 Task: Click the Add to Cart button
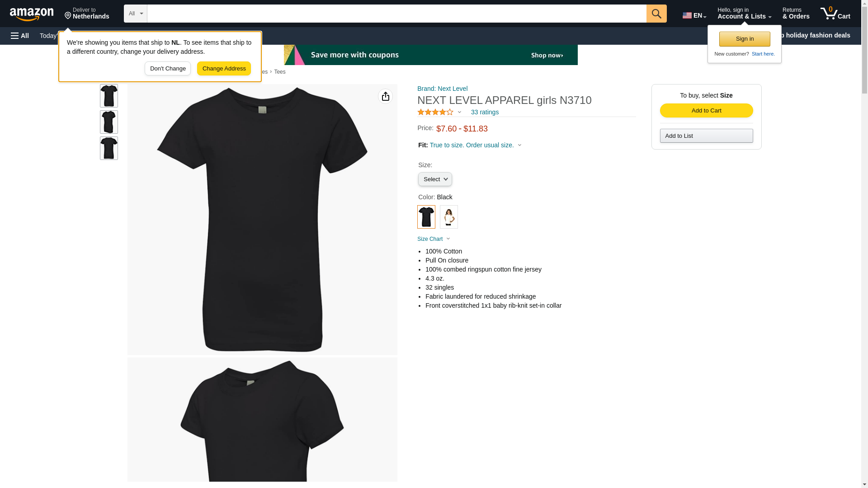pyautogui.click(x=706, y=111)
